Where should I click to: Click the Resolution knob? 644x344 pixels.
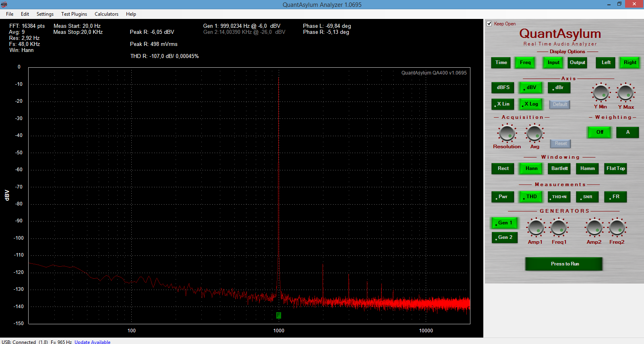tap(507, 133)
